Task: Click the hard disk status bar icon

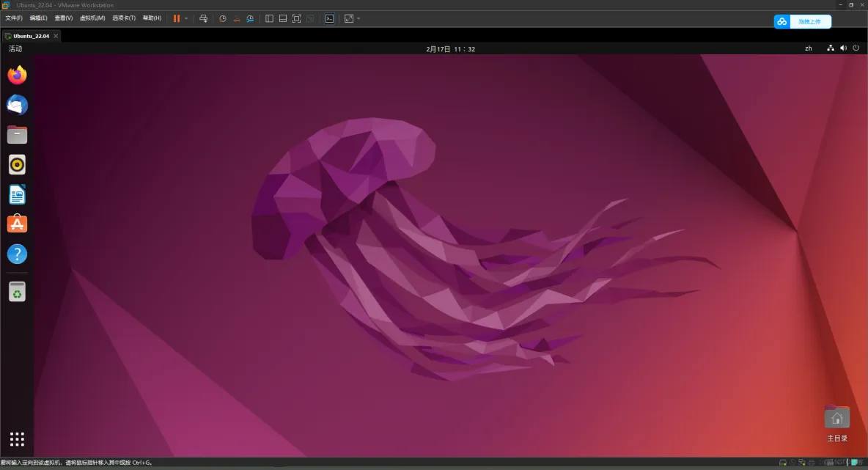Action: [x=783, y=462]
